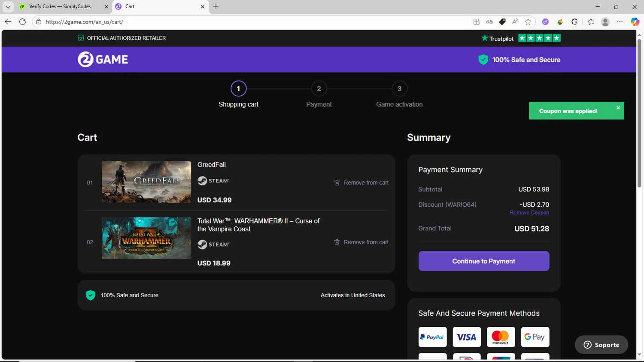
Task: Click the 100% Safe and Secure header shield
Action: click(483, 60)
